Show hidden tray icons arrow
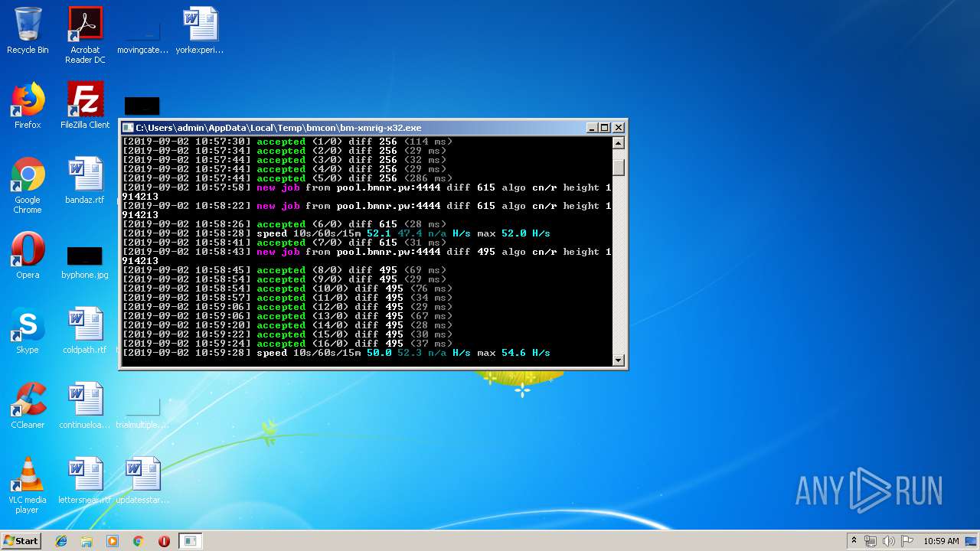Image resolution: width=980 pixels, height=551 pixels. 854,541
